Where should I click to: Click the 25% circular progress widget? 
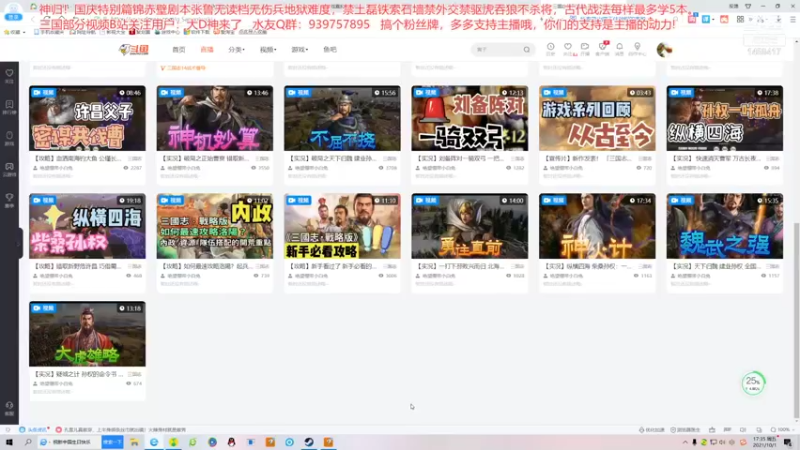click(x=753, y=383)
